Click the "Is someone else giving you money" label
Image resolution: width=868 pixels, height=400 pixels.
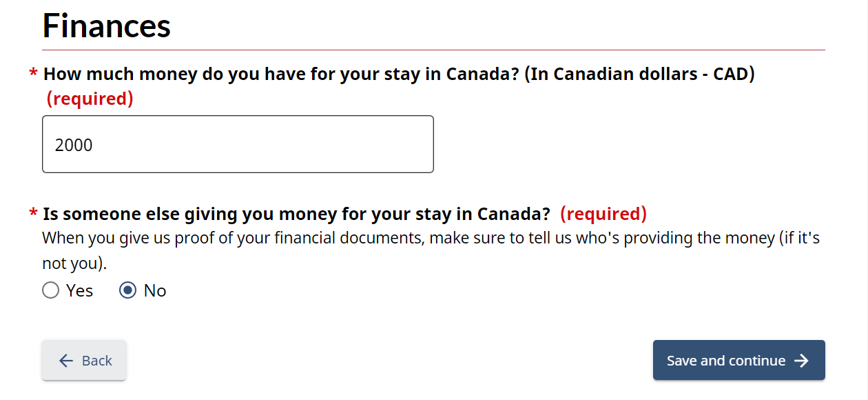pos(296,214)
